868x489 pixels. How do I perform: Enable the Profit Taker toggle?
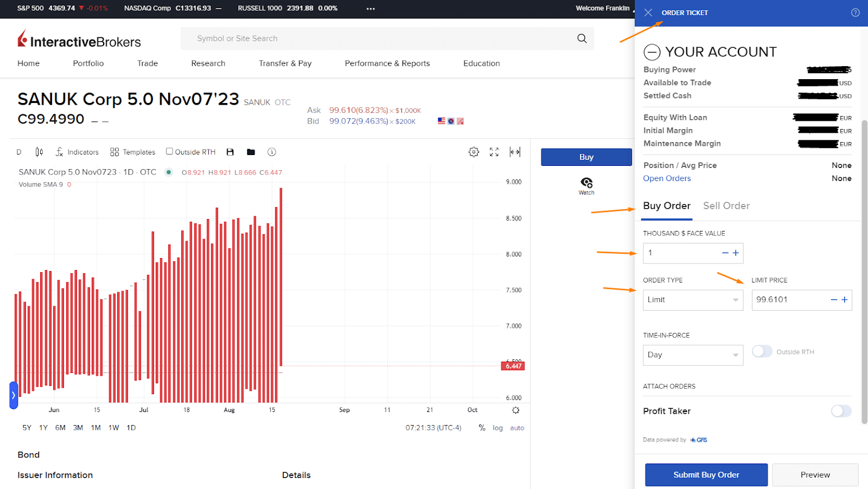coord(841,411)
